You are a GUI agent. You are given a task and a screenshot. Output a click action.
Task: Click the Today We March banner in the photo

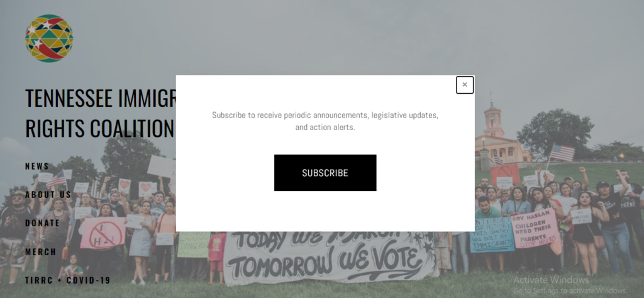pyautogui.click(x=328, y=257)
